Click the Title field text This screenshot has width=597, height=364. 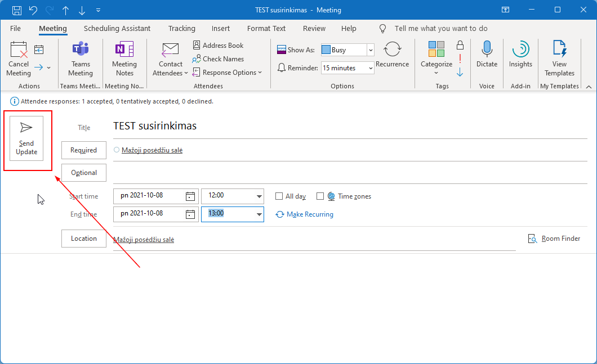tap(155, 126)
